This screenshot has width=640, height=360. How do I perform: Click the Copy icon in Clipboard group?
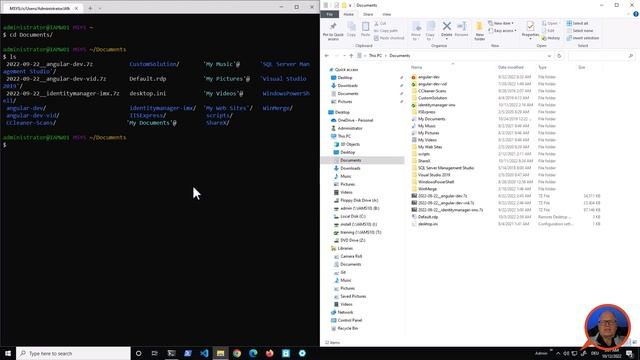[351, 29]
